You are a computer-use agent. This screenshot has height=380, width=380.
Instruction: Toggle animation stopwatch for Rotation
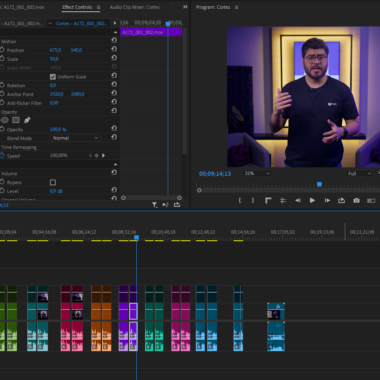[2, 85]
